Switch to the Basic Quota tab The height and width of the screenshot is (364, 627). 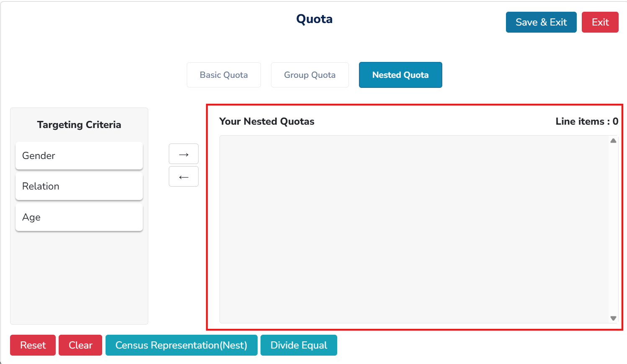[x=224, y=75]
